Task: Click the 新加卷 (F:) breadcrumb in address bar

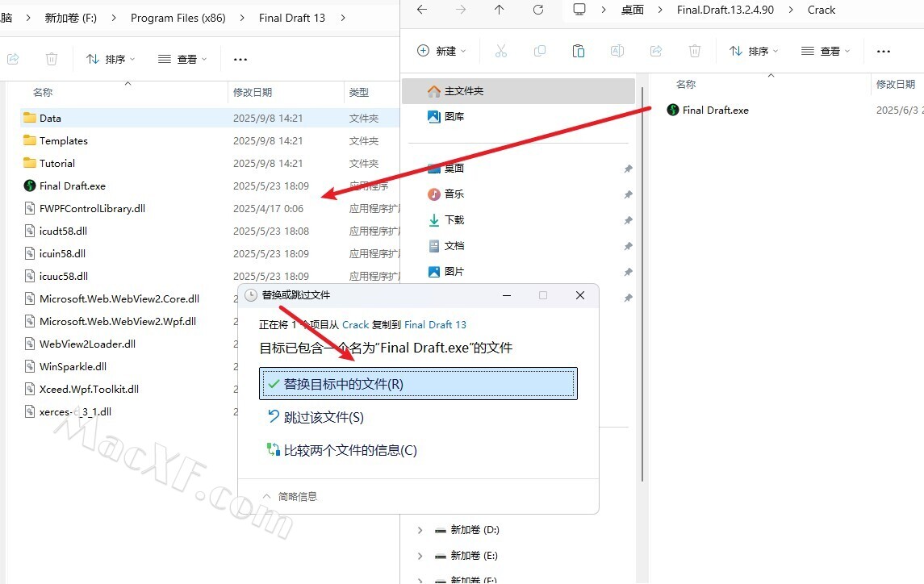Action: coord(71,18)
